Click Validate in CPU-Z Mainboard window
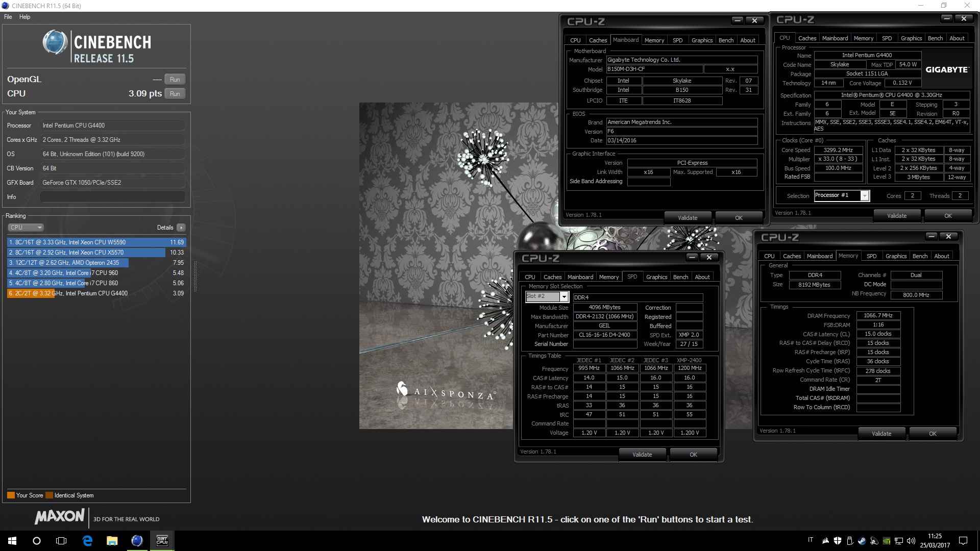The width and height of the screenshot is (980, 551). click(x=688, y=218)
